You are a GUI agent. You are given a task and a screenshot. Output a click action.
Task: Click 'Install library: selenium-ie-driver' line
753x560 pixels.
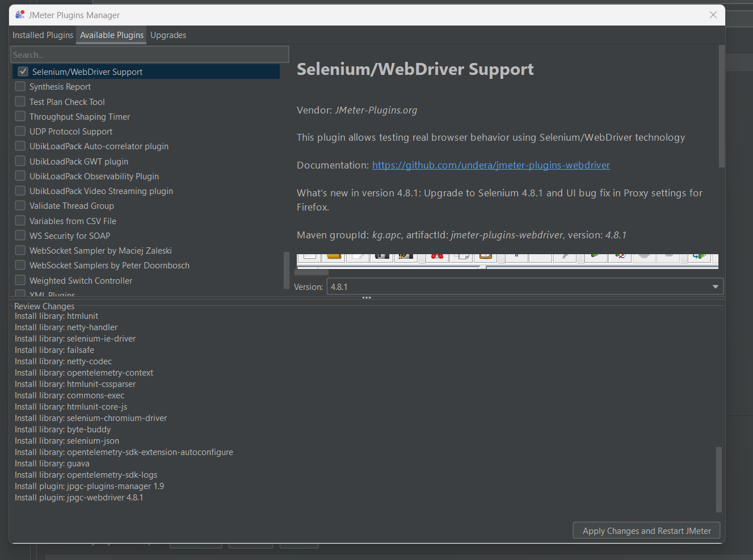[75, 339]
